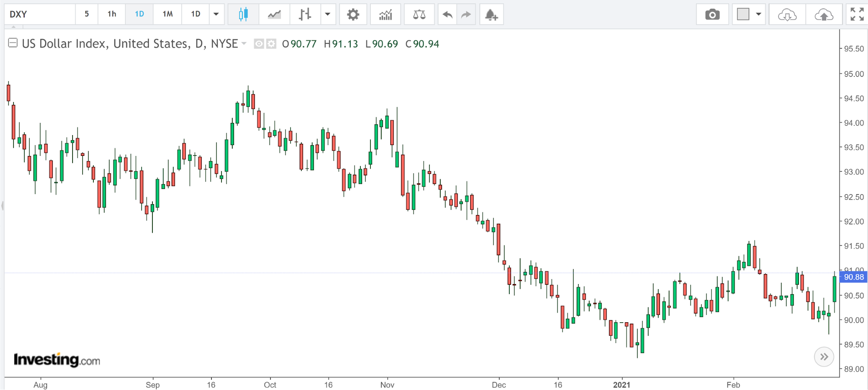Select the candlestick chart style
Screen dimensions: 868x390
(243, 14)
